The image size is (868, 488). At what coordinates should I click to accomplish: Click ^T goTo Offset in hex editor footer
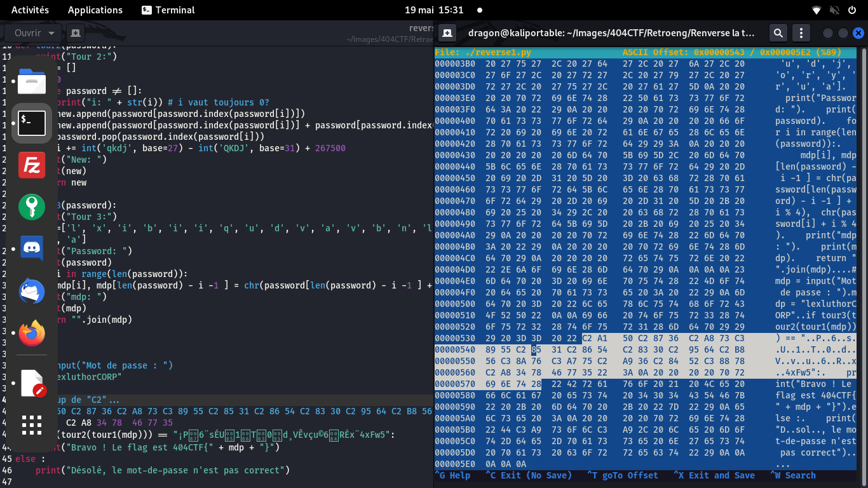pyautogui.click(x=623, y=475)
